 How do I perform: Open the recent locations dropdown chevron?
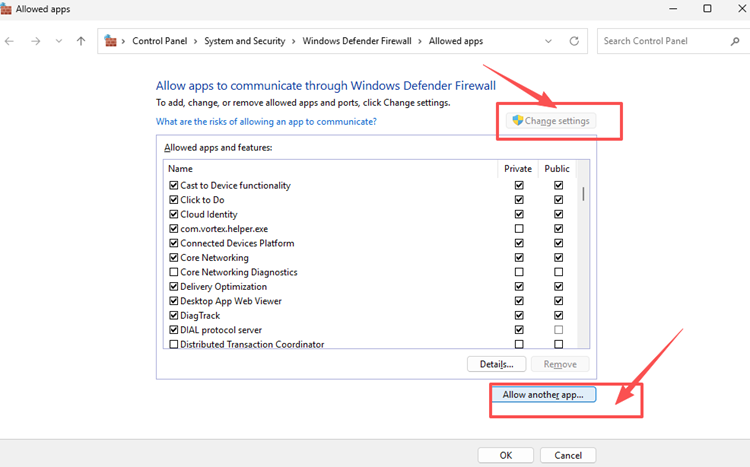(x=59, y=41)
